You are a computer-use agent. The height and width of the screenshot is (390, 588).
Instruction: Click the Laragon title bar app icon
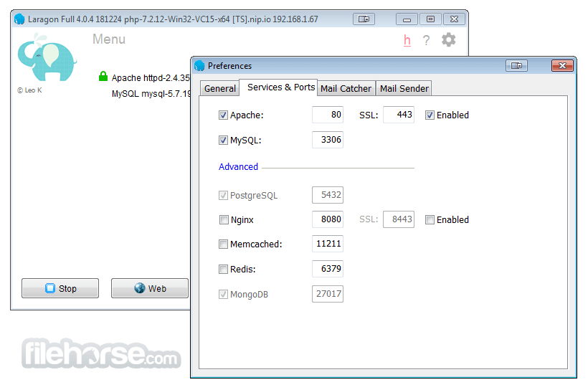click(x=19, y=19)
